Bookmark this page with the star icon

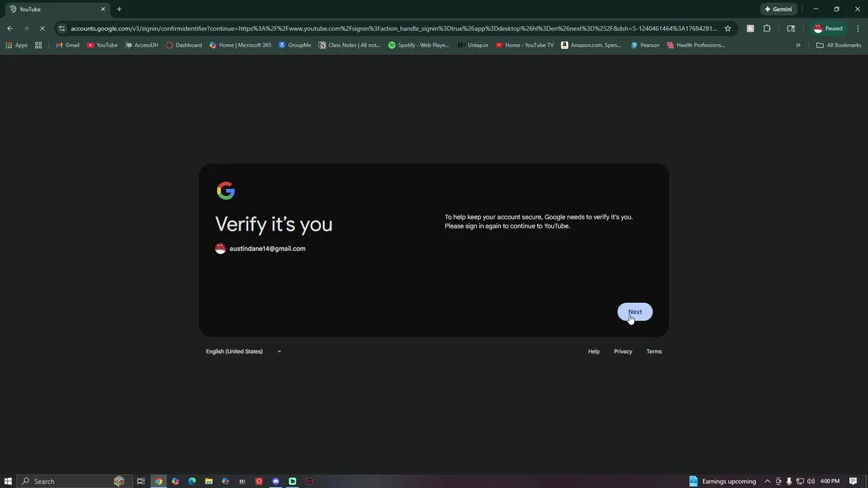click(728, 28)
